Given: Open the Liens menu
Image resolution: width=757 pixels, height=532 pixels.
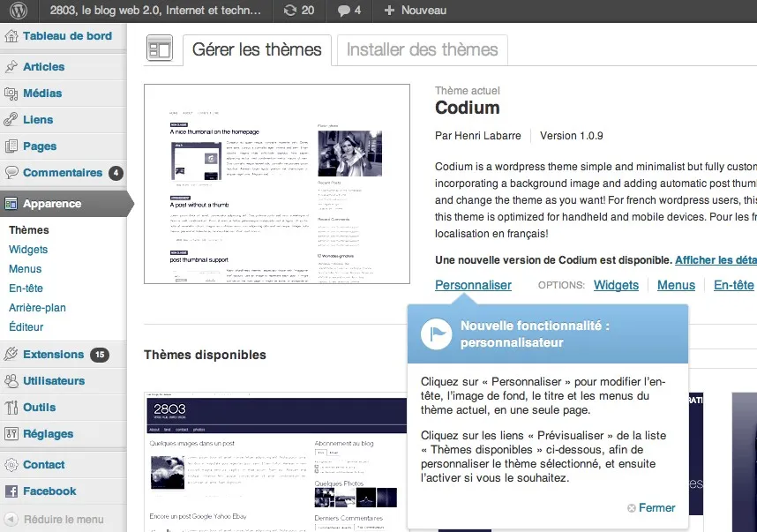Looking at the screenshot, I should [38, 119].
